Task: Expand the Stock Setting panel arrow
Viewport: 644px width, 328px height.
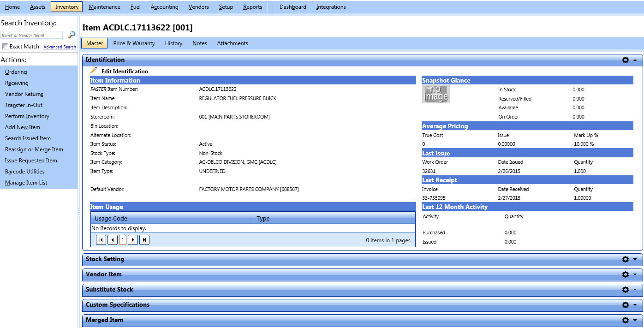Action: 635,259
